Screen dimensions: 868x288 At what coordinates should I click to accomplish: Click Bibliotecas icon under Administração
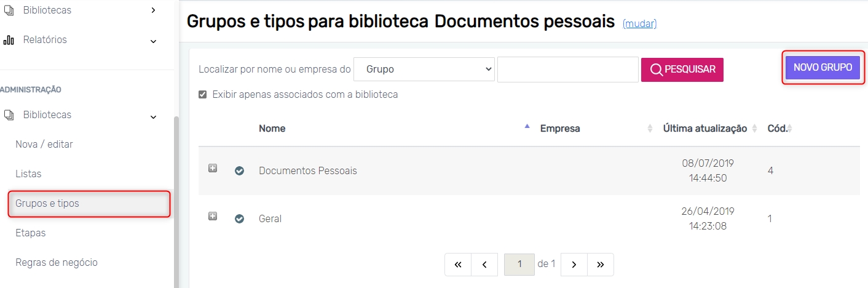pos(9,115)
